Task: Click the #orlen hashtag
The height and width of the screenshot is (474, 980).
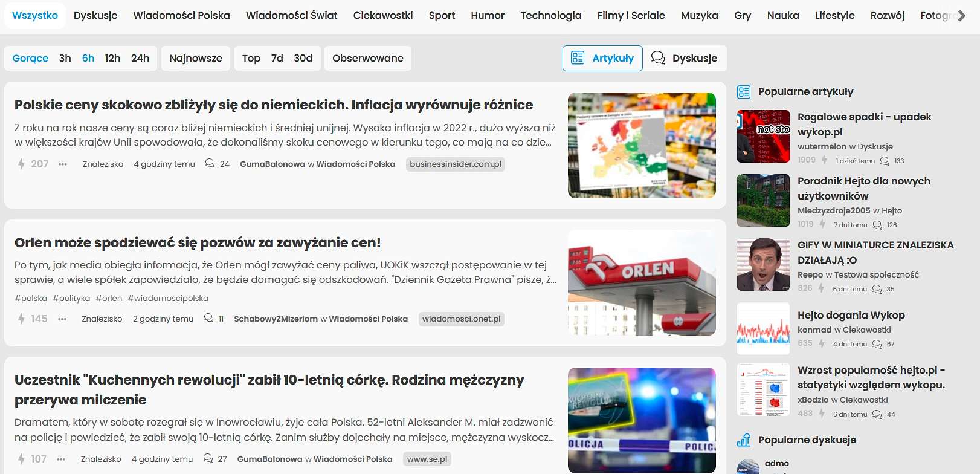Action: [x=109, y=298]
